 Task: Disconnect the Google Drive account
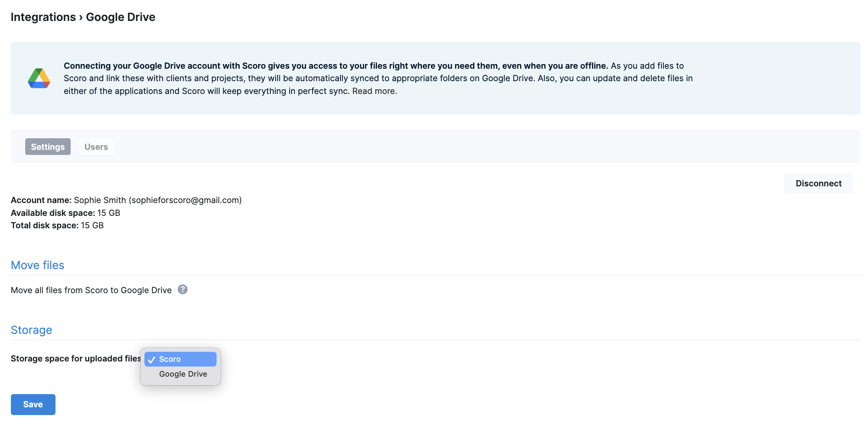tap(818, 183)
